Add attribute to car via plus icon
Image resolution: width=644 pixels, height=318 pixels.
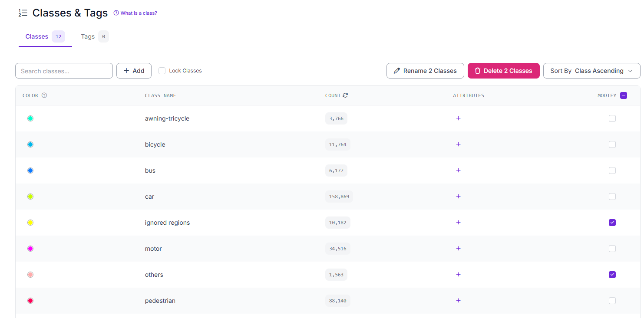click(458, 197)
